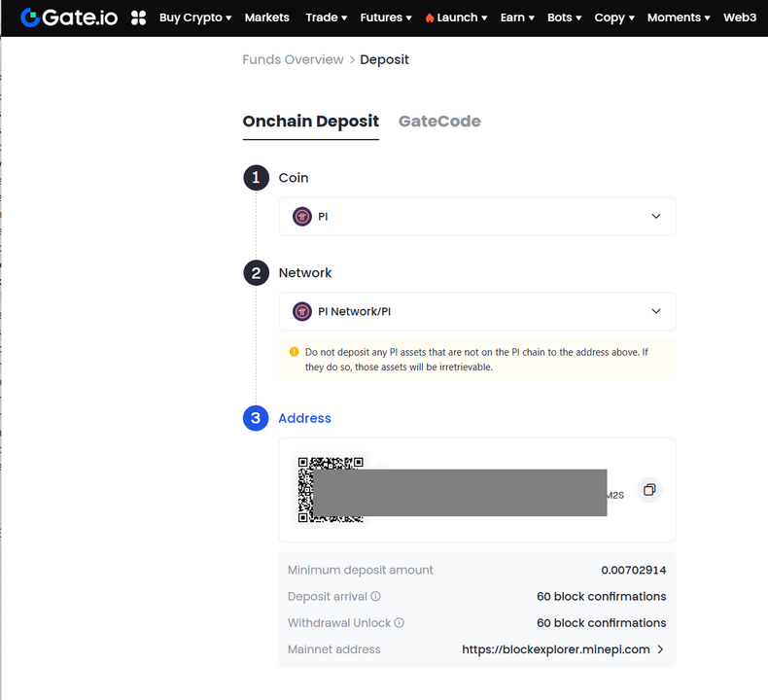The image size is (768, 700).
Task: Click the Withdrawal Unlock info icon
Action: pyautogui.click(x=400, y=622)
